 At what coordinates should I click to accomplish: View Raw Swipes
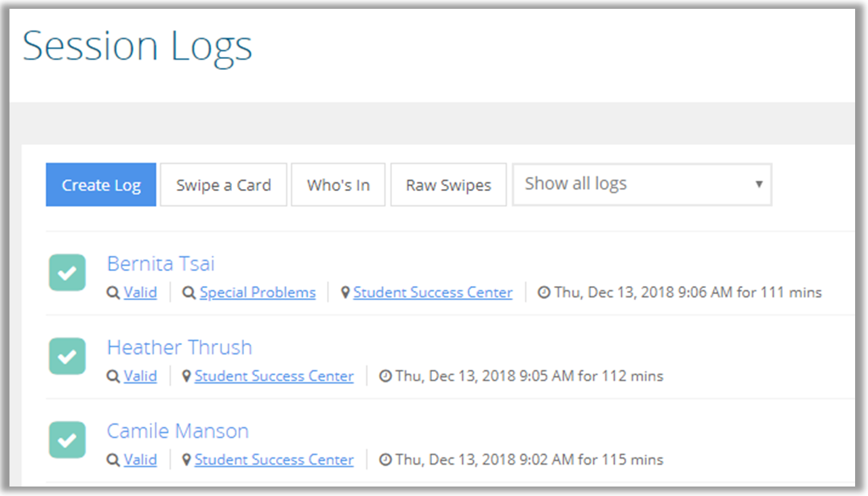pos(448,185)
